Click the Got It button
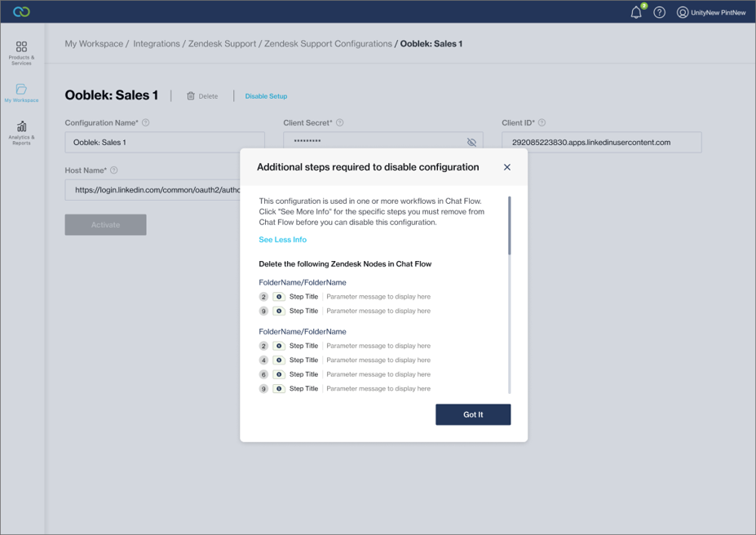Screen dimensions: 756x535 [473, 414]
